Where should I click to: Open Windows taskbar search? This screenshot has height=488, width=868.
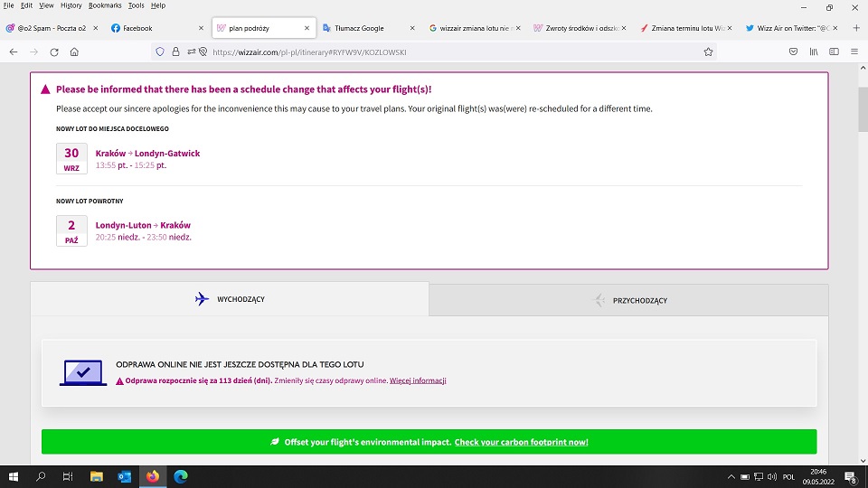[41, 476]
